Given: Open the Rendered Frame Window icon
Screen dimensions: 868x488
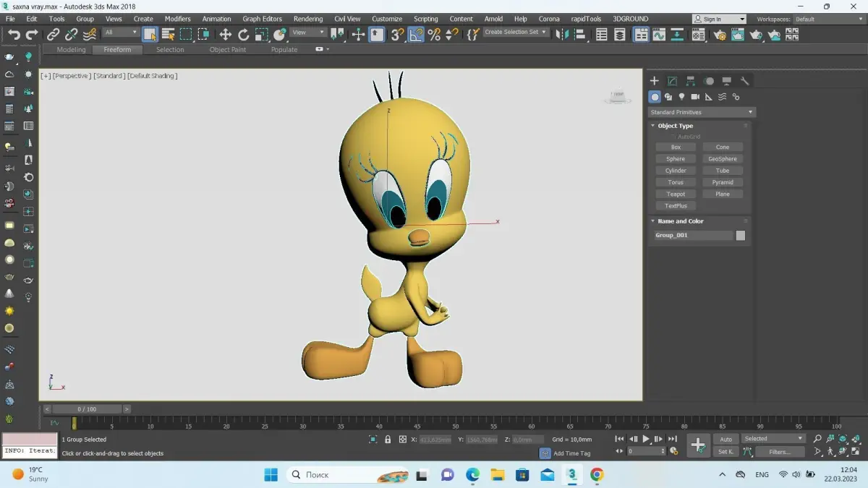Looking at the screenshot, I should 738,34.
